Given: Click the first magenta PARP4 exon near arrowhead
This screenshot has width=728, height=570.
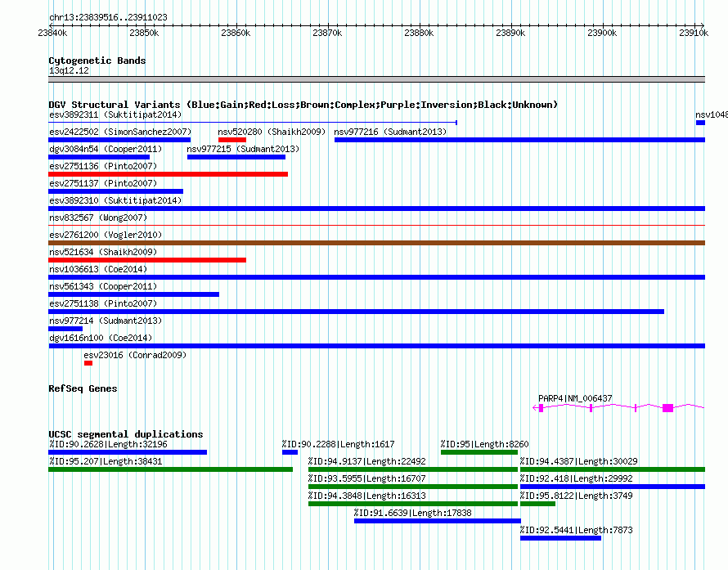Looking at the screenshot, I should coord(541,408).
